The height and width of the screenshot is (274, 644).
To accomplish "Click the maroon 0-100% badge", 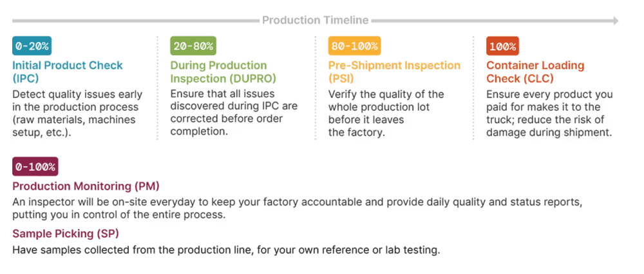I will [35, 166].
